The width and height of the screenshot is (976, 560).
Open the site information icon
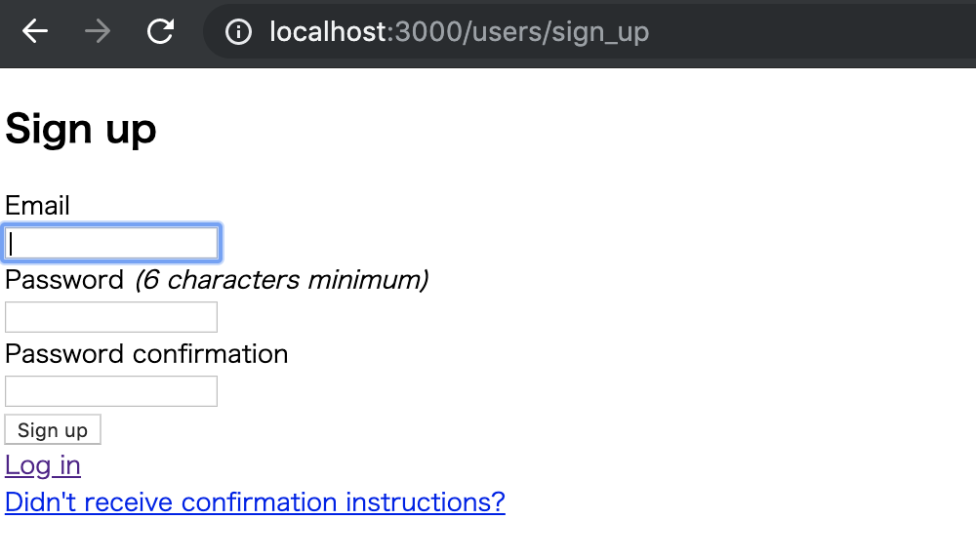[x=238, y=32]
